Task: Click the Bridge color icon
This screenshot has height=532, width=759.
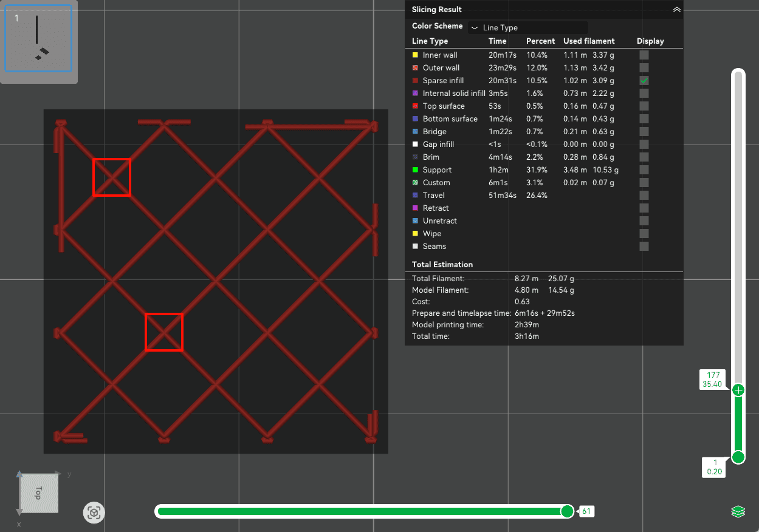Action: [x=415, y=132]
